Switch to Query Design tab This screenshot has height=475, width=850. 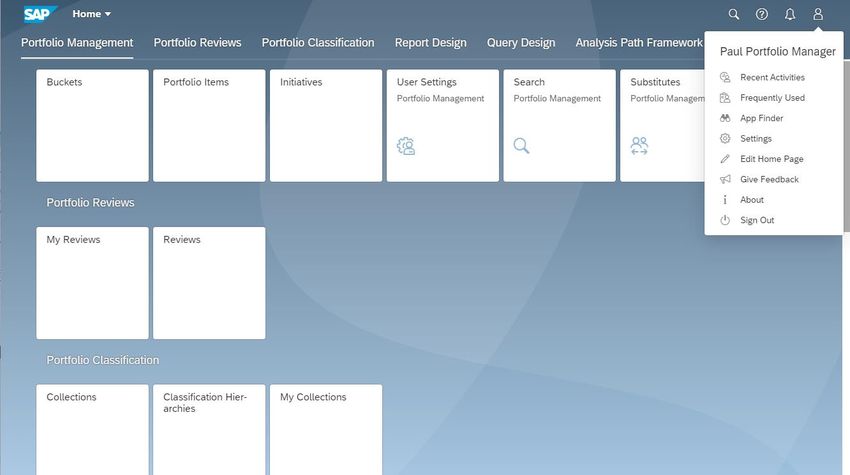(521, 43)
